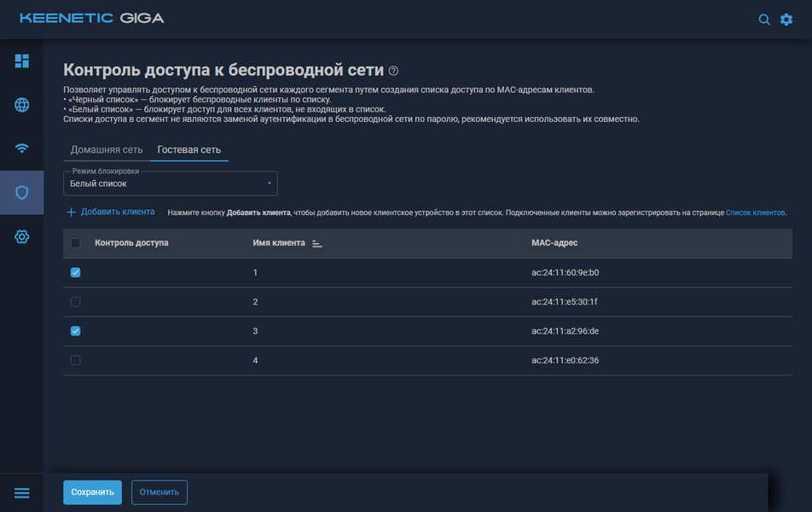812x512 pixels.
Task: Click client name 3 in table
Action: coord(255,331)
